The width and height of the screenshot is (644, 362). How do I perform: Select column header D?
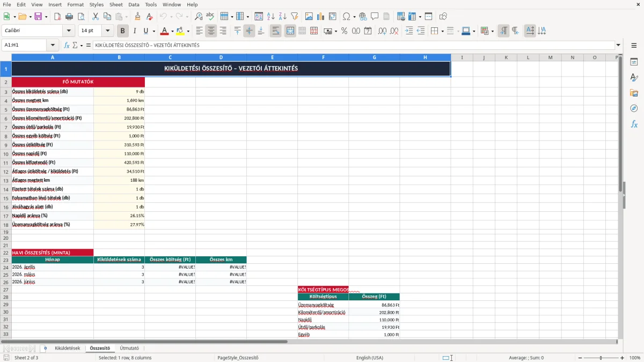pyautogui.click(x=221, y=57)
